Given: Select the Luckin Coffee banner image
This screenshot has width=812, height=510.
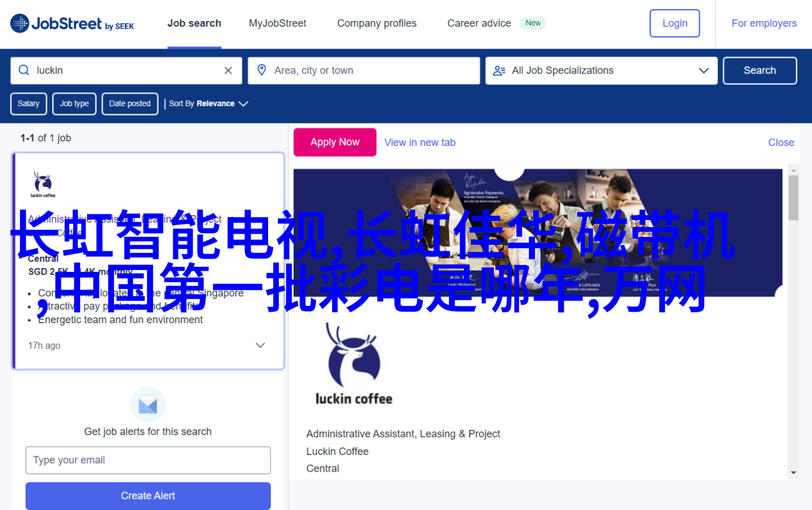Looking at the screenshot, I should (x=537, y=233).
